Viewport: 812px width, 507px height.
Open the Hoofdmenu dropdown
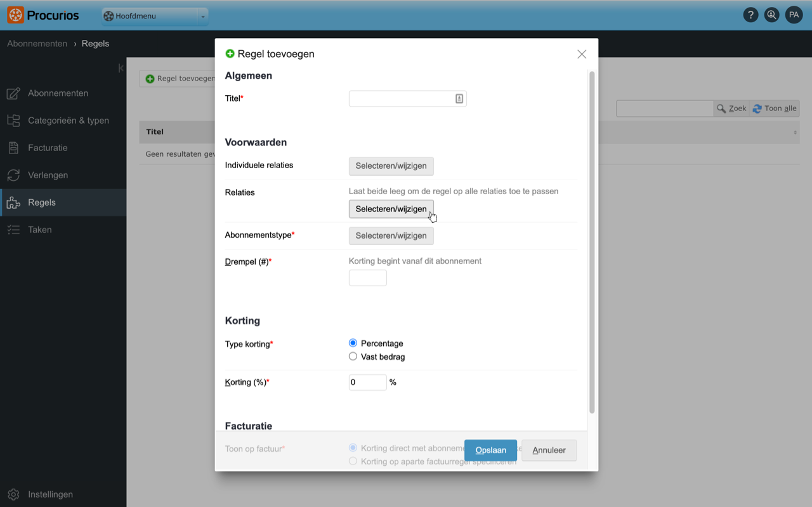point(154,16)
